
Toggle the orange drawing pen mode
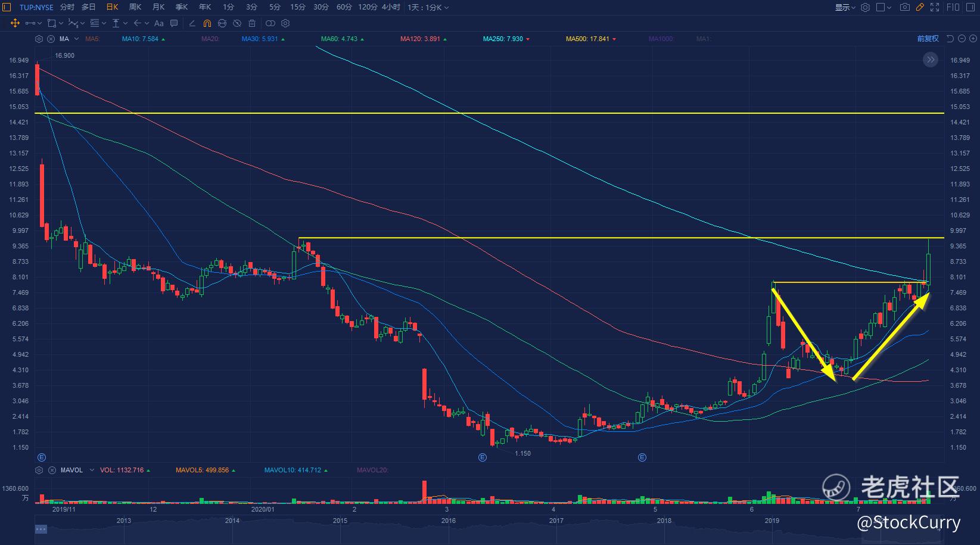pyautogui.click(x=920, y=7)
